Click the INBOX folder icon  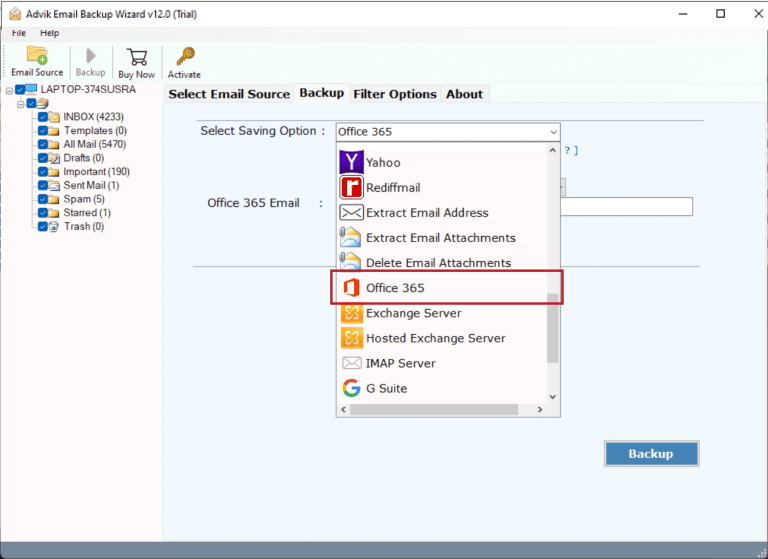54,117
